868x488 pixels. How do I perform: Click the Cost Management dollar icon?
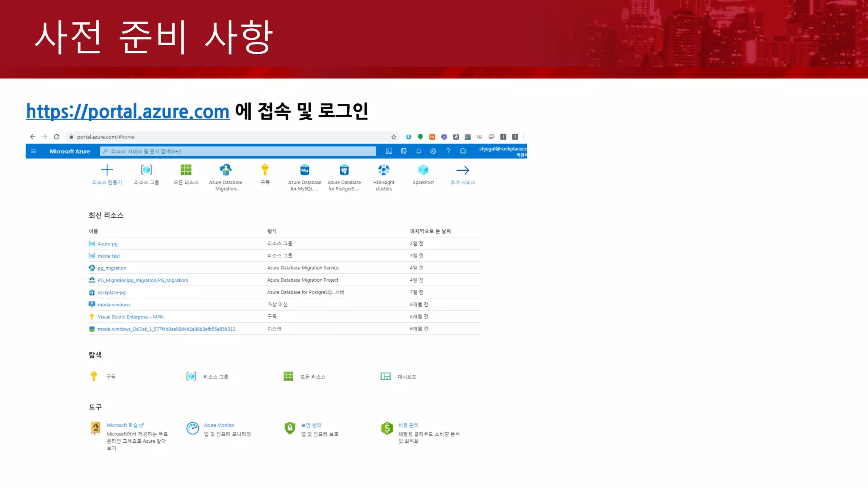(387, 428)
